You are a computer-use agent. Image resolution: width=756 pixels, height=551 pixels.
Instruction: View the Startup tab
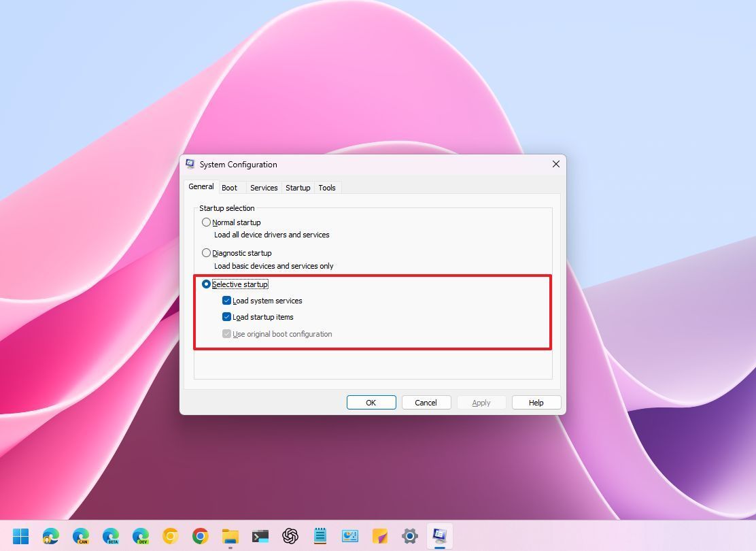tap(298, 187)
